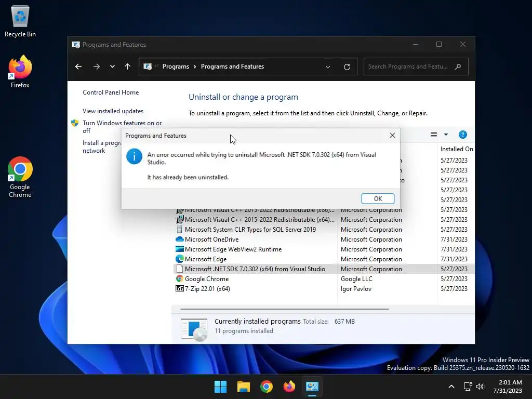Click the 7-Zip icon in list

point(179,288)
